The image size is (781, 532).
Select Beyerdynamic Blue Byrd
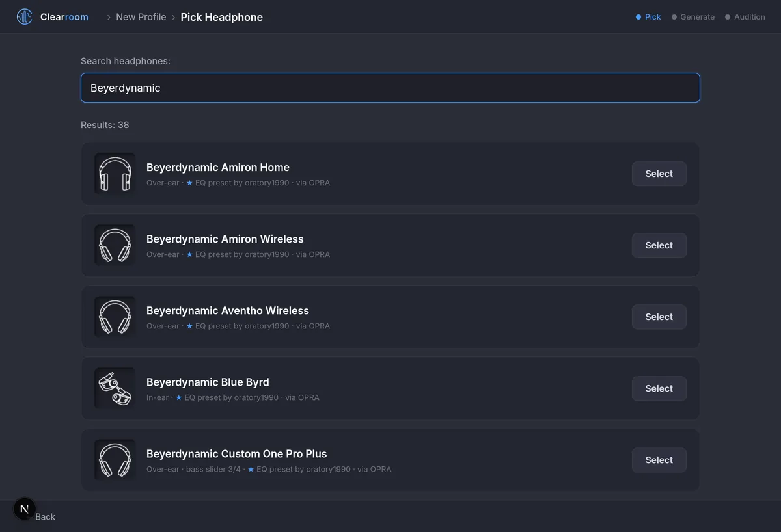pos(659,388)
